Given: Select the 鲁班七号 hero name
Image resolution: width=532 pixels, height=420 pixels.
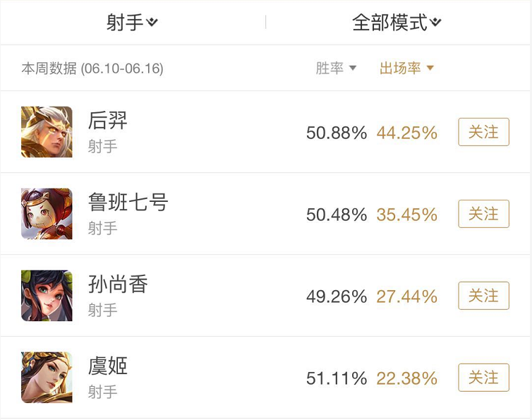Looking at the screenshot, I should click(x=128, y=202).
